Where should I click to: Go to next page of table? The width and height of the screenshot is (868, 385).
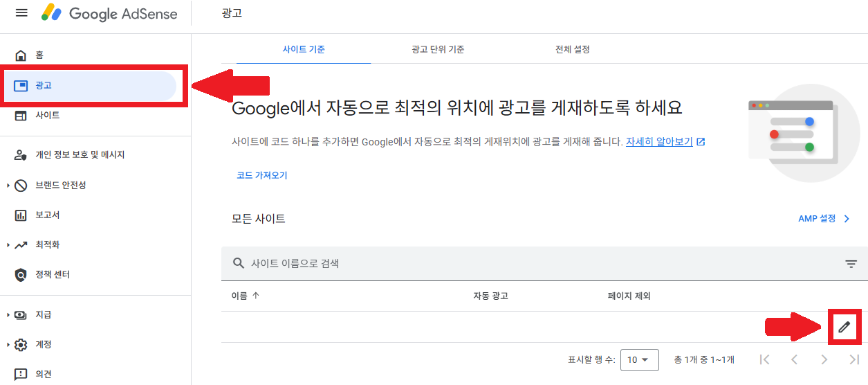pos(824,359)
